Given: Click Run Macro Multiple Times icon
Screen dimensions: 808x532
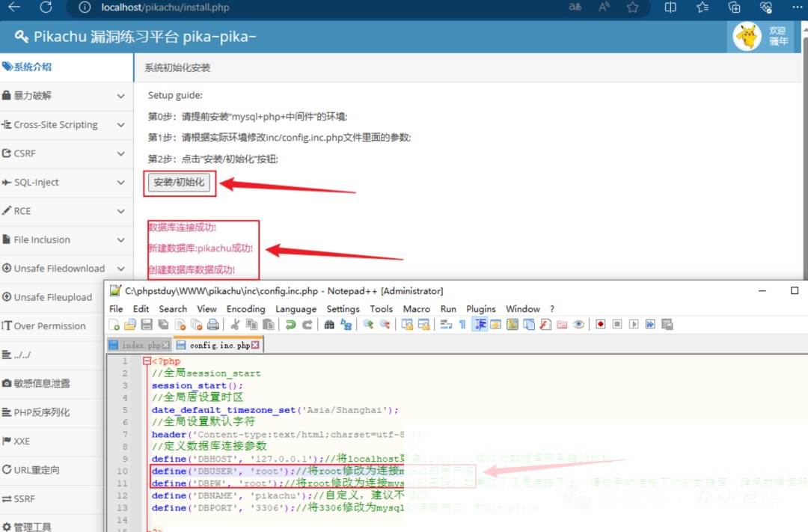Looking at the screenshot, I should (x=650, y=324).
